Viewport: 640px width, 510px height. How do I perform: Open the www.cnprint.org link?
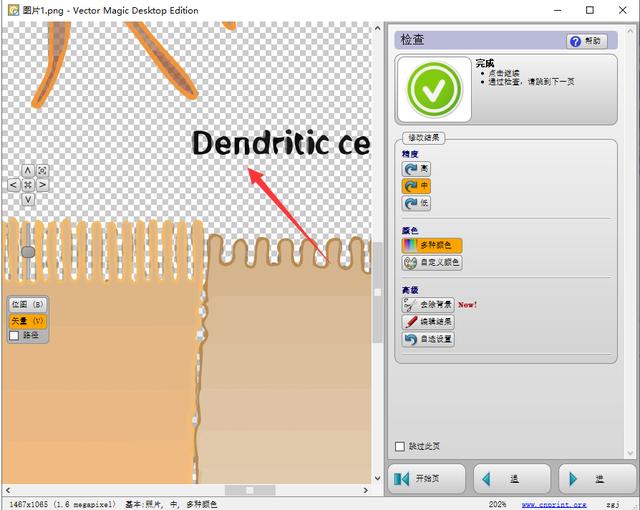click(x=554, y=505)
